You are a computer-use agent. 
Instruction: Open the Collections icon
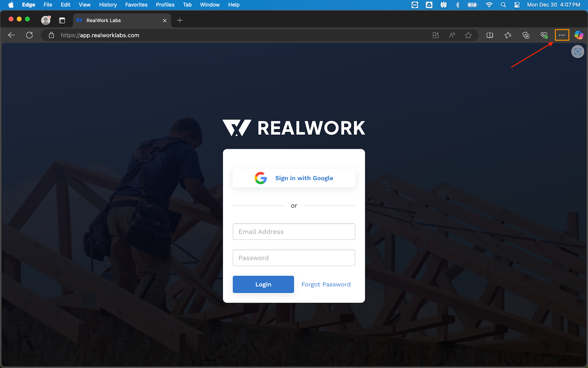tap(526, 35)
